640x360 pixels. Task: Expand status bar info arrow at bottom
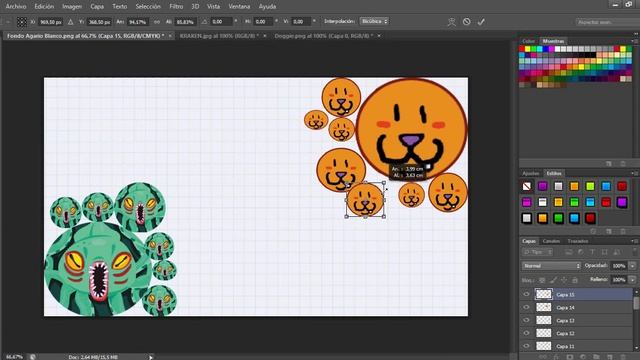pyautogui.click(x=151, y=357)
